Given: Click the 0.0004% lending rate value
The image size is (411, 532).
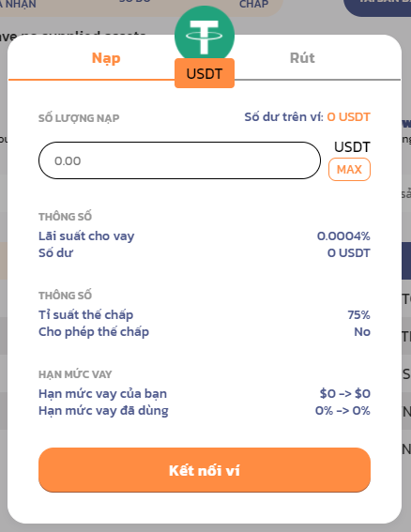Looking at the screenshot, I should coord(343,236).
